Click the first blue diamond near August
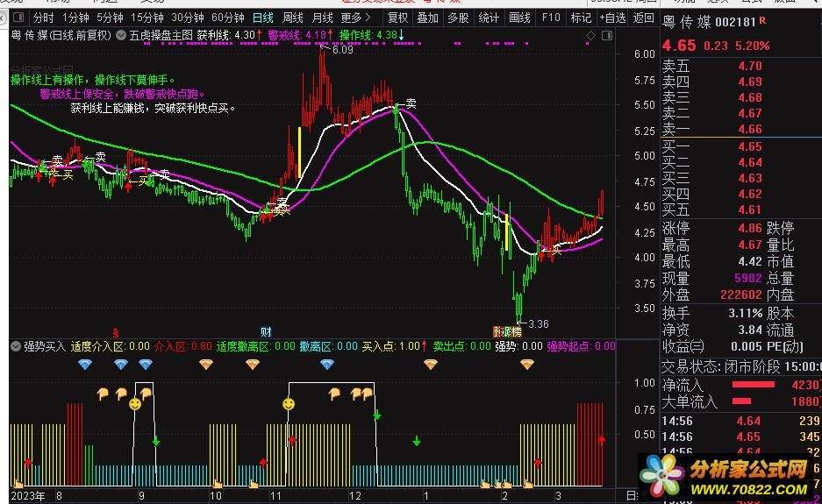 85,364
